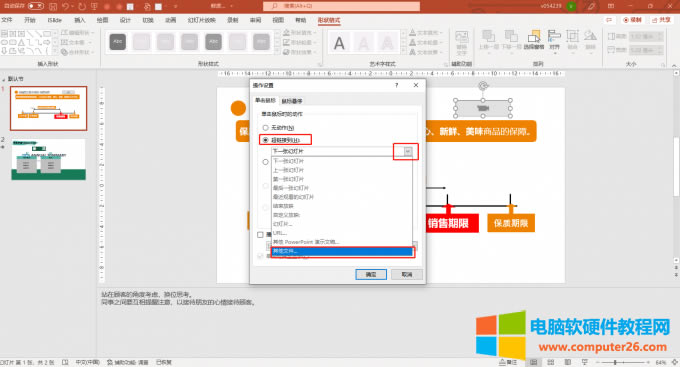
Task: Select the 'No action' (无动作) radio button
Action: tap(265, 128)
